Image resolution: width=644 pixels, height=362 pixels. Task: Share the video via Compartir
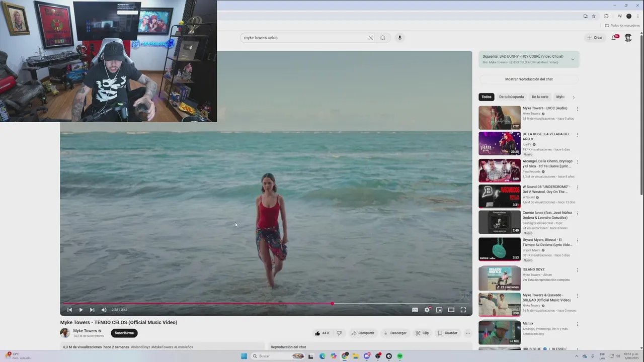click(363, 333)
